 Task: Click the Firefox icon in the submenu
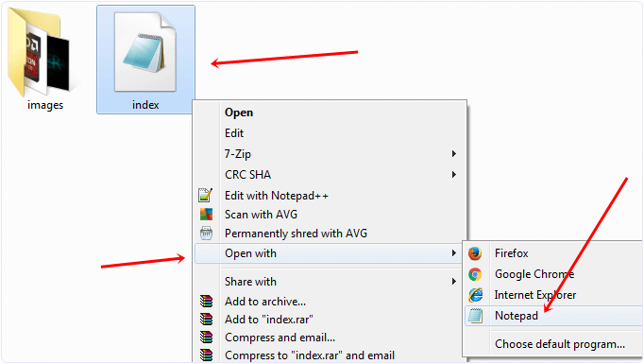(x=475, y=253)
